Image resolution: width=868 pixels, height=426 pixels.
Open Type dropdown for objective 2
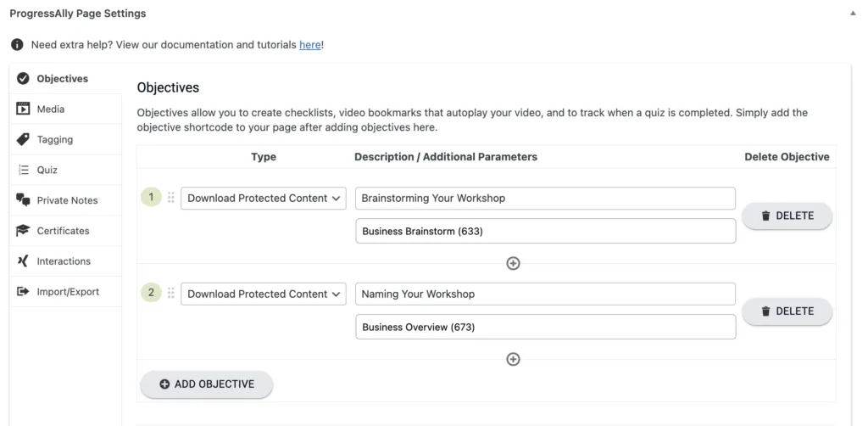(264, 294)
